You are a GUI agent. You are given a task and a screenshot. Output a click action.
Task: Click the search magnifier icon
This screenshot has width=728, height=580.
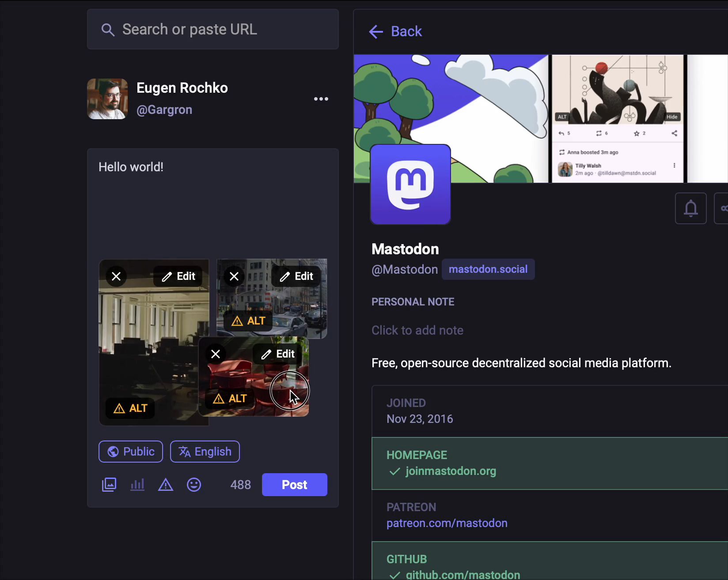click(108, 30)
